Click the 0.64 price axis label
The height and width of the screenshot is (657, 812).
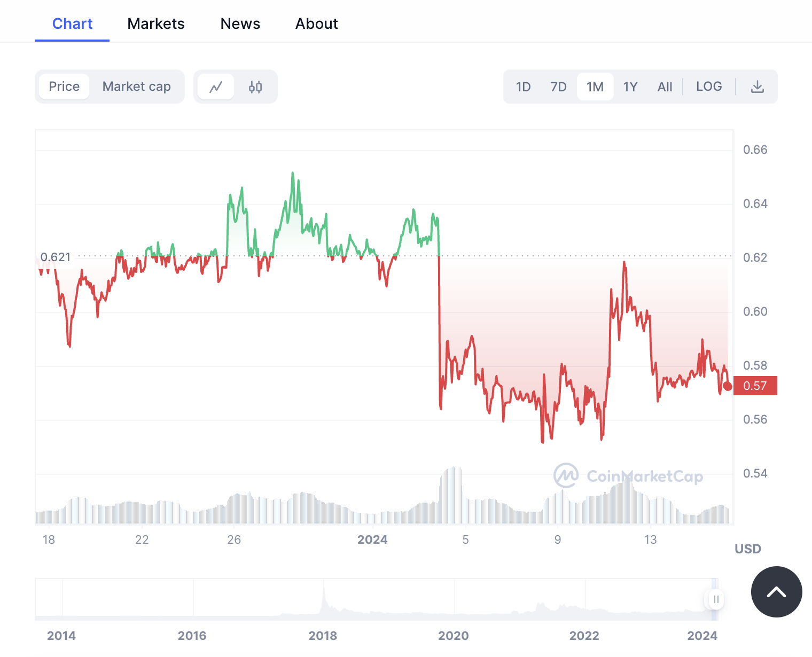click(755, 204)
